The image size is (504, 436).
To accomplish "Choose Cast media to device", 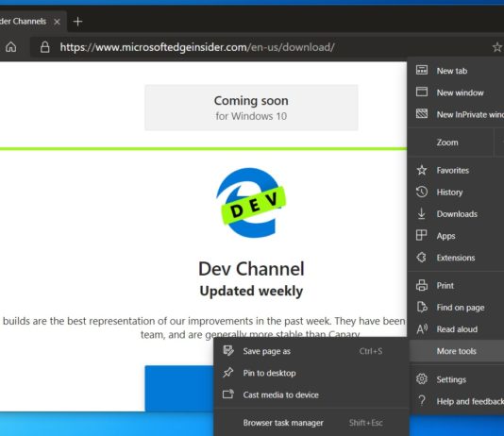I will point(311,394).
